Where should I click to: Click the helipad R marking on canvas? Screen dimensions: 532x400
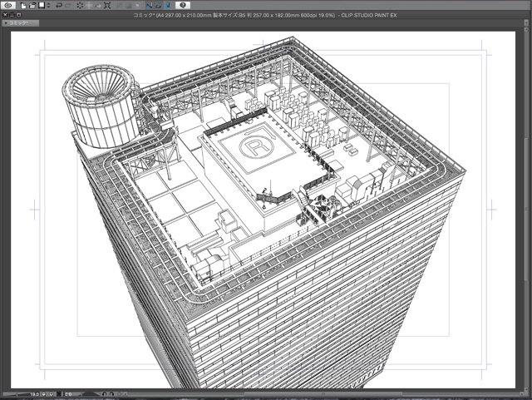pos(256,146)
